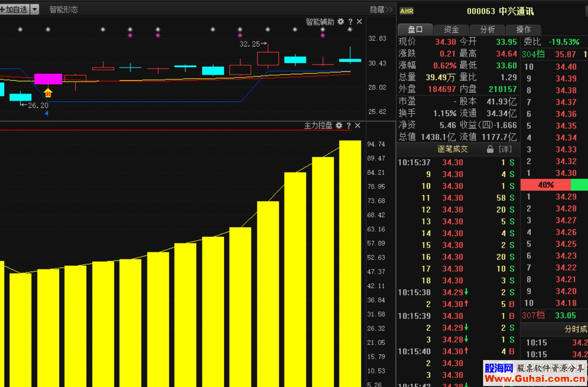Click green portion of buy/sell ratio bar

click(579, 185)
